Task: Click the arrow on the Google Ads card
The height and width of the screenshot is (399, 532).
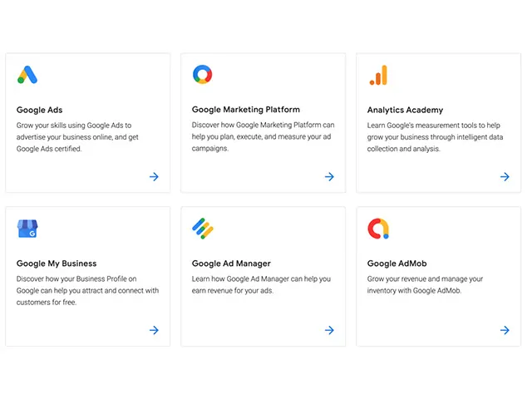Action: (154, 176)
